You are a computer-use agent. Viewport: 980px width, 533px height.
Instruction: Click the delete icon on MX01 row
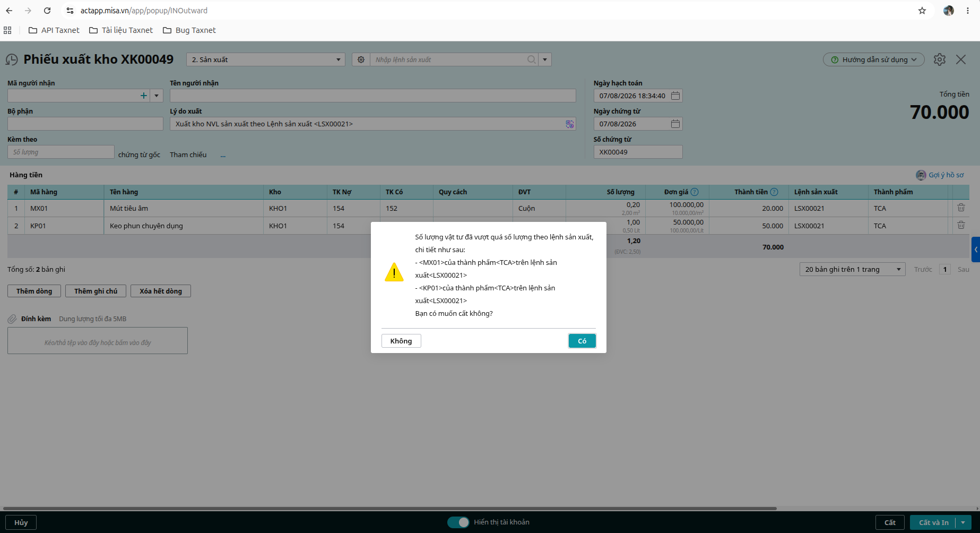coord(961,208)
